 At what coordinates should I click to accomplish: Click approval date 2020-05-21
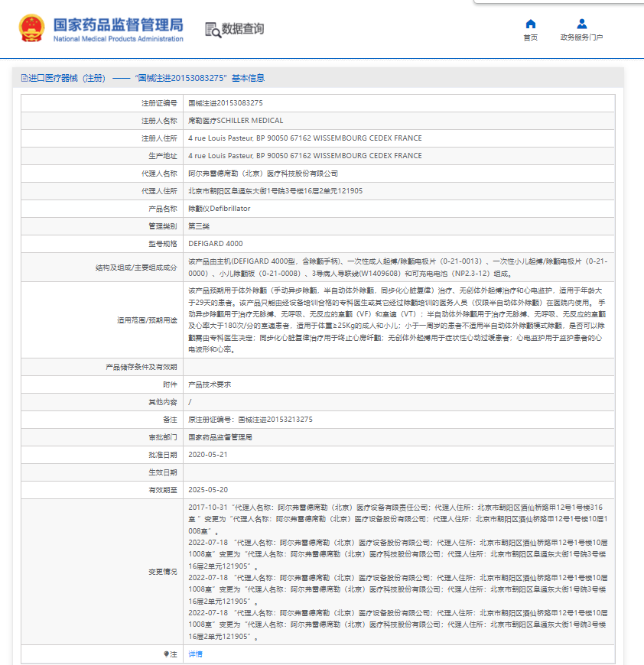coord(208,455)
